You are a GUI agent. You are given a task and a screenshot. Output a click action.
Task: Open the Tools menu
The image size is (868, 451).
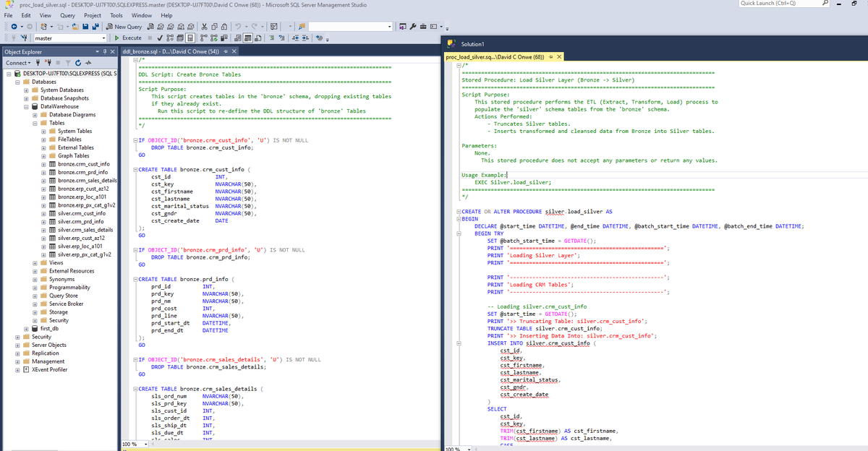click(x=116, y=15)
